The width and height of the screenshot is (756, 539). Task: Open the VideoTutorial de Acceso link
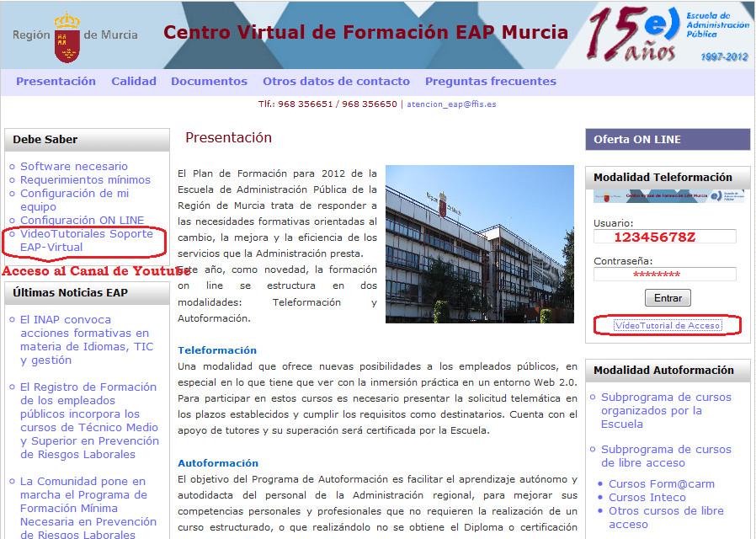pos(668,326)
